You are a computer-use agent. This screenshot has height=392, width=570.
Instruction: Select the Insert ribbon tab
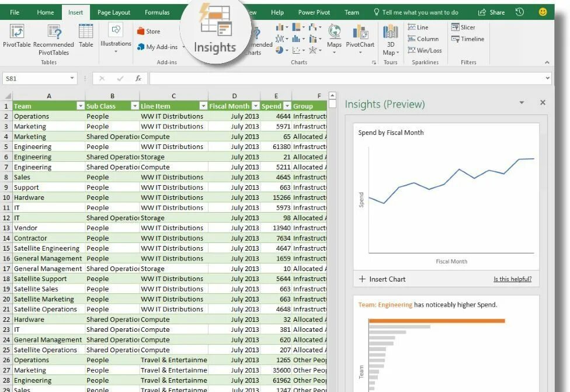(x=75, y=12)
